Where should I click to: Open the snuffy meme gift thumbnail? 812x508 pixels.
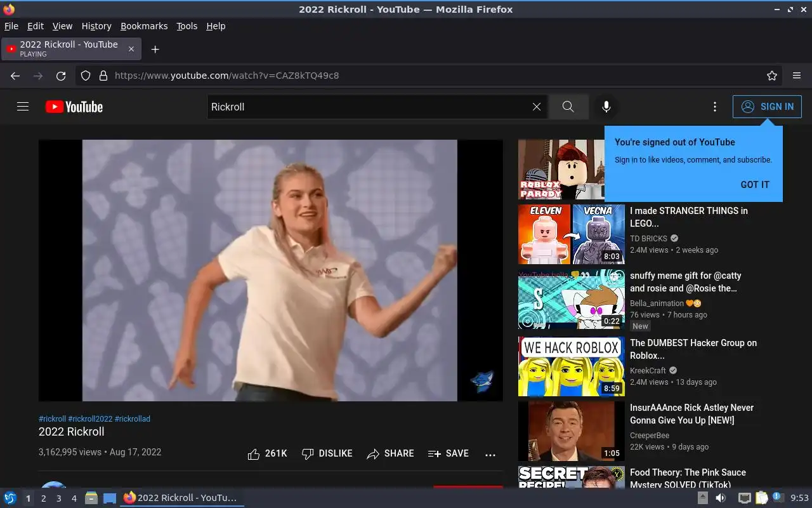point(572,299)
